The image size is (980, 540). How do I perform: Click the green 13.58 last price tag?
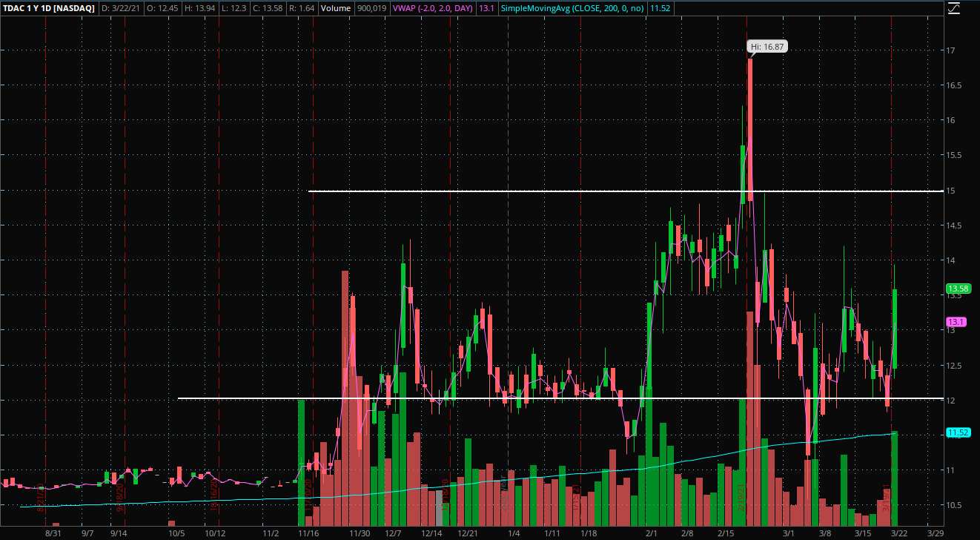[958, 289]
